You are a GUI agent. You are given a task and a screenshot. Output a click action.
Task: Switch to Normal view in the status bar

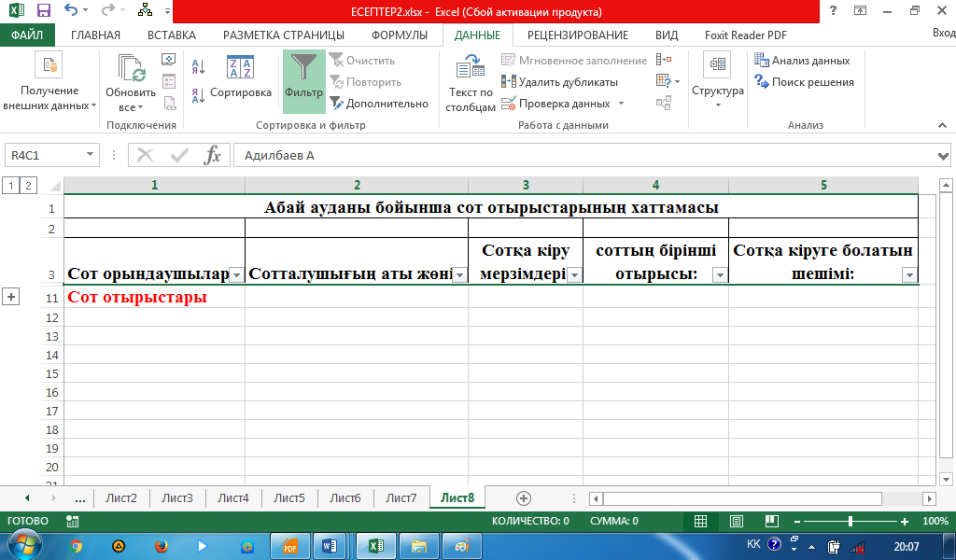[x=700, y=521]
